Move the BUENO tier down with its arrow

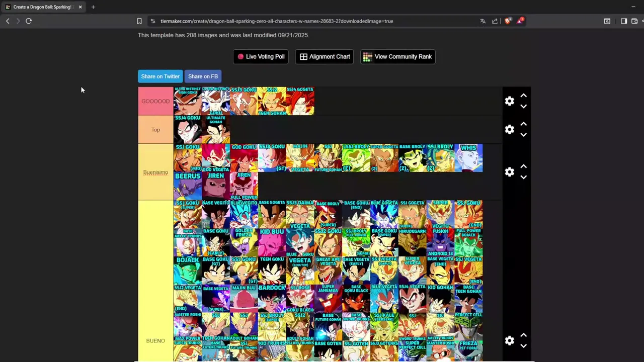pos(523,346)
